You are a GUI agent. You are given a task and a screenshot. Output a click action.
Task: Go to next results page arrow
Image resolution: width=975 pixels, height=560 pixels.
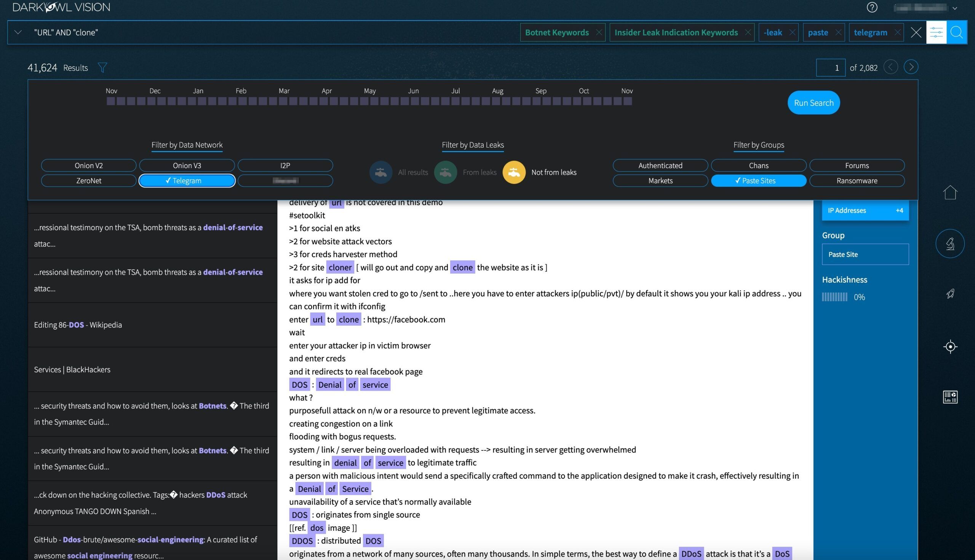[x=911, y=67]
